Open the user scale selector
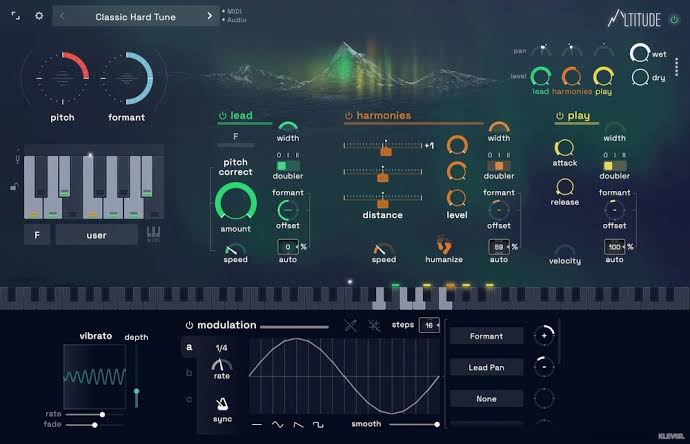Image resolution: width=690 pixels, height=444 pixels. (96, 235)
